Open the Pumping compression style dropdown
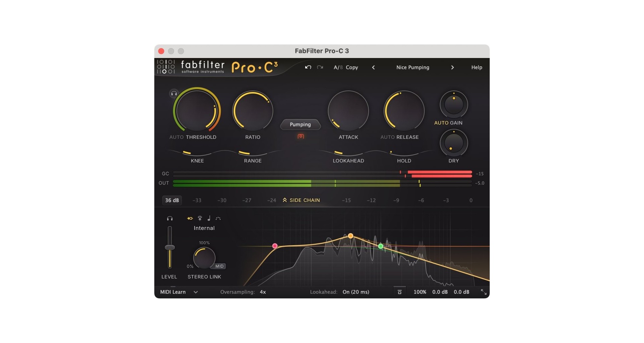The height and width of the screenshot is (343, 644). click(300, 124)
